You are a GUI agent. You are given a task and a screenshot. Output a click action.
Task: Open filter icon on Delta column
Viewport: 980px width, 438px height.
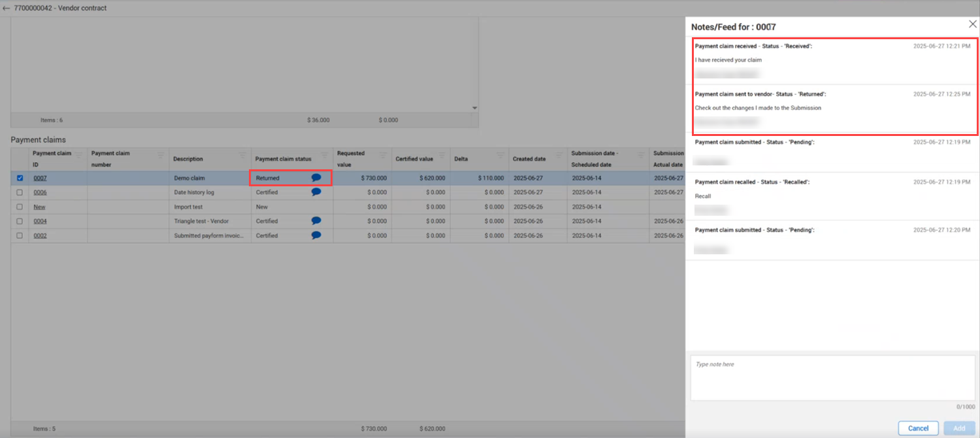pyautogui.click(x=500, y=156)
